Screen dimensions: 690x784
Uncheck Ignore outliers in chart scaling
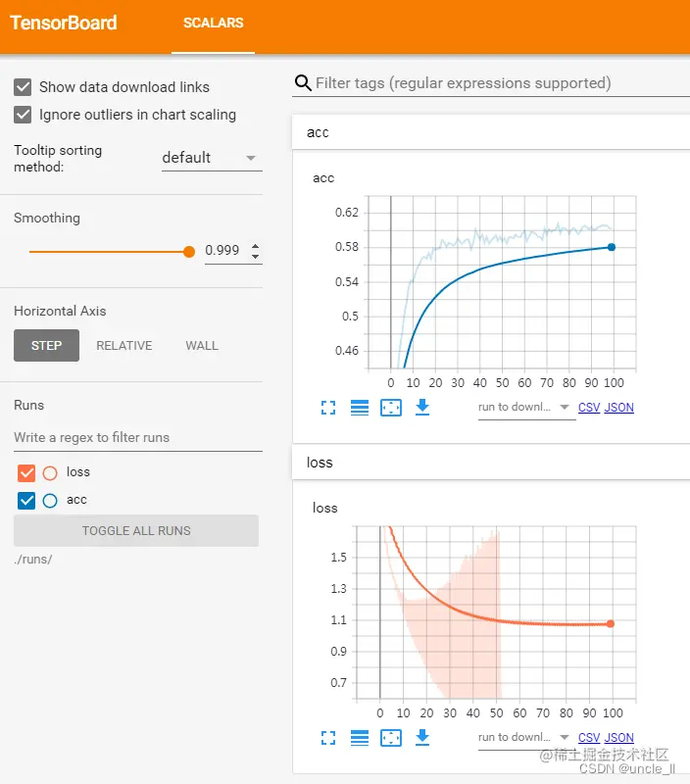23,115
